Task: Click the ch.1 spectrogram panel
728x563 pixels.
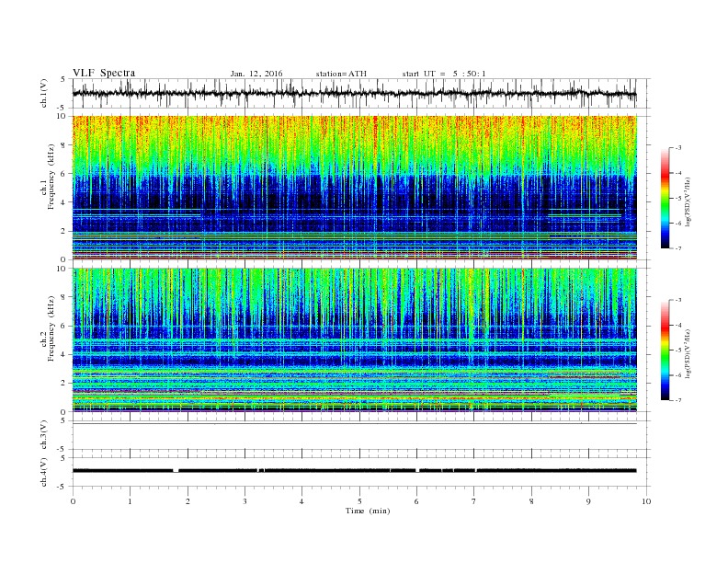Action: coord(355,188)
